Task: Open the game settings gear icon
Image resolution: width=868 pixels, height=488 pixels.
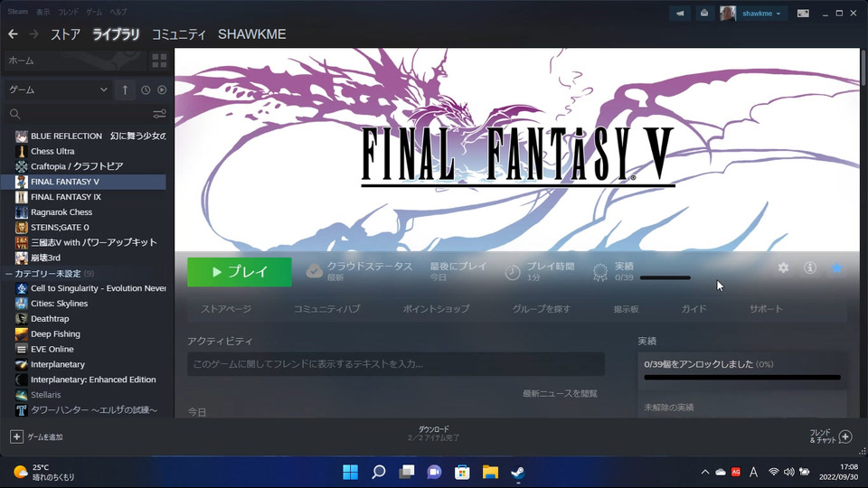Action: (783, 267)
